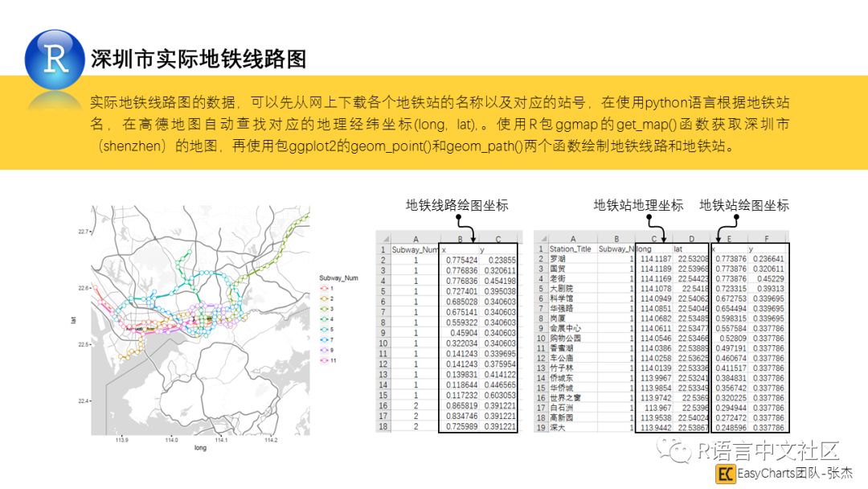The image size is (868, 489).
Task: Select the station cell 华强路
Action: (572, 309)
